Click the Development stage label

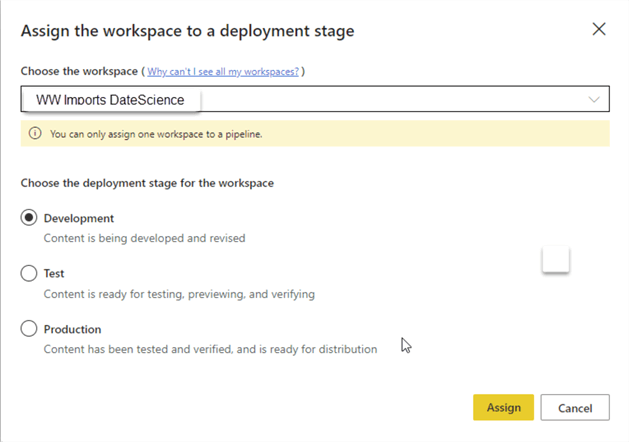pos(79,218)
